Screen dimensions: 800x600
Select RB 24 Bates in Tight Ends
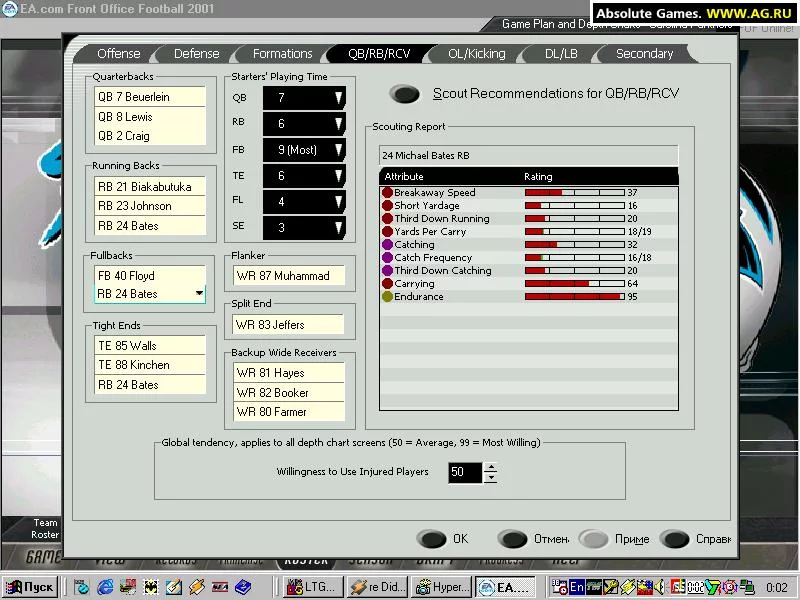click(x=150, y=385)
